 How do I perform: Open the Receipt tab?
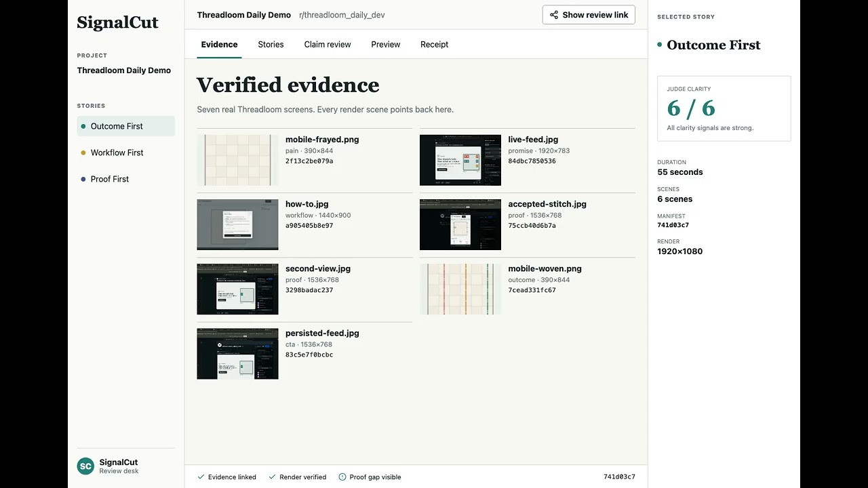pos(434,44)
